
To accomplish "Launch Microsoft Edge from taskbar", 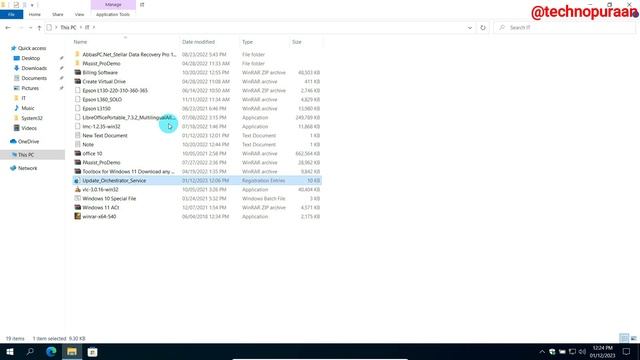I will (51, 351).
